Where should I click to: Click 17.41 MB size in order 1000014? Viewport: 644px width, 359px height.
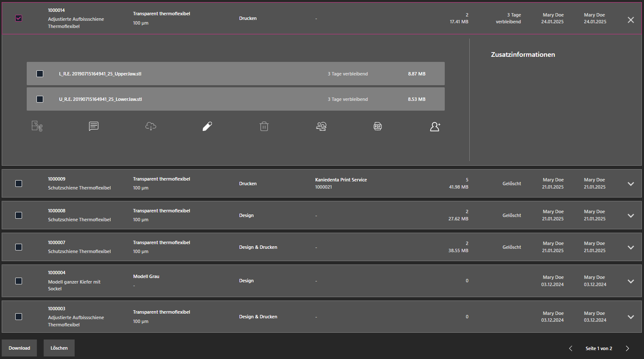459,22
